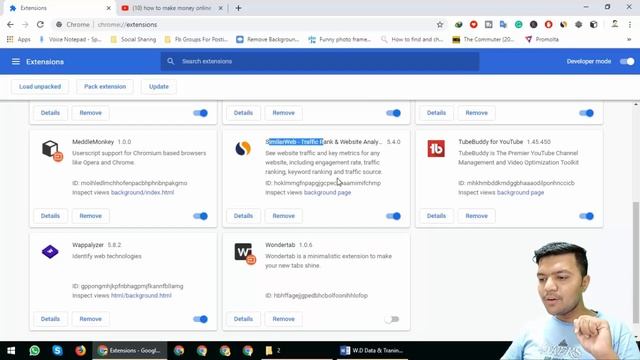
Task: Open MeddleMonkey Details
Action: 50,216
